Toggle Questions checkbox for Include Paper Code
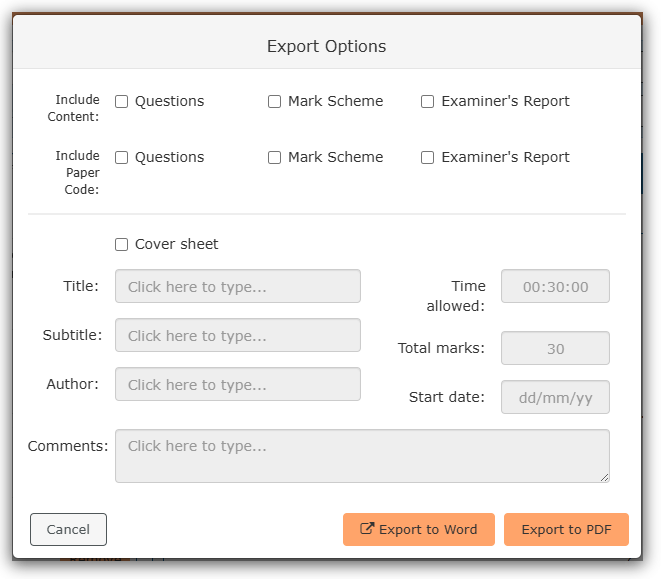This screenshot has width=661, height=579. [122, 157]
